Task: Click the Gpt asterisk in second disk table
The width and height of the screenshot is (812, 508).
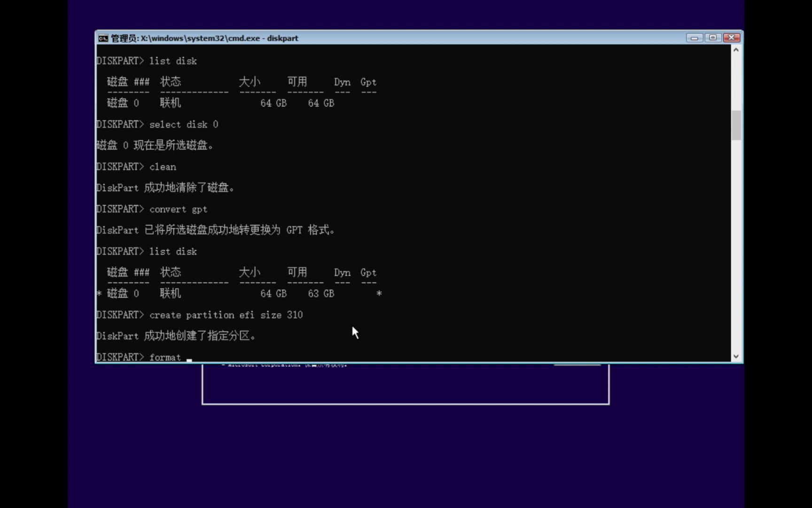Action: tap(379, 294)
